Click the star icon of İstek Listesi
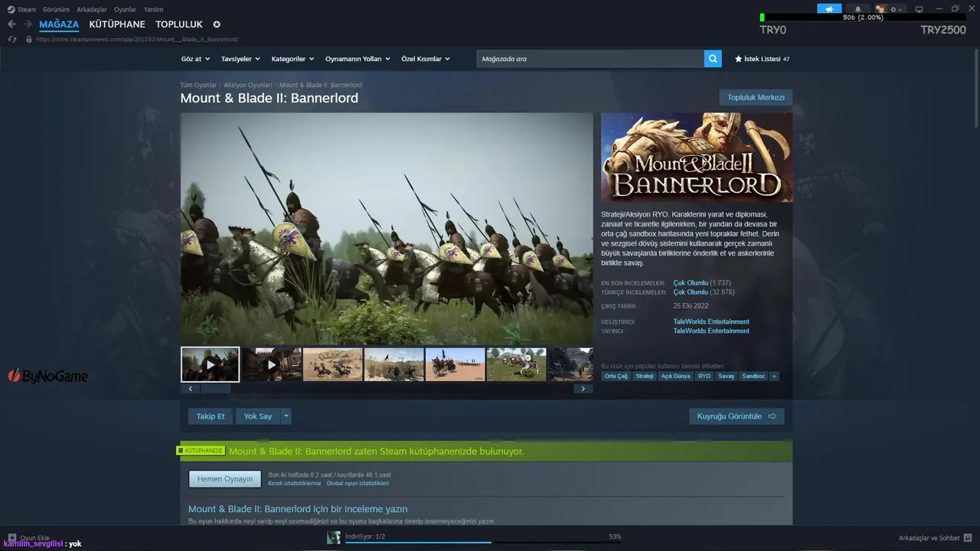 [x=738, y=59]
